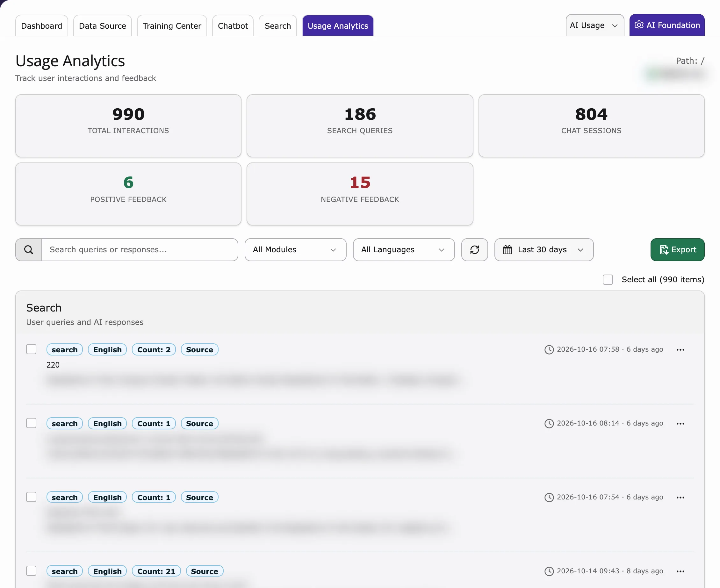Click Source tag on Count: 2 entry

pos(199,349)
